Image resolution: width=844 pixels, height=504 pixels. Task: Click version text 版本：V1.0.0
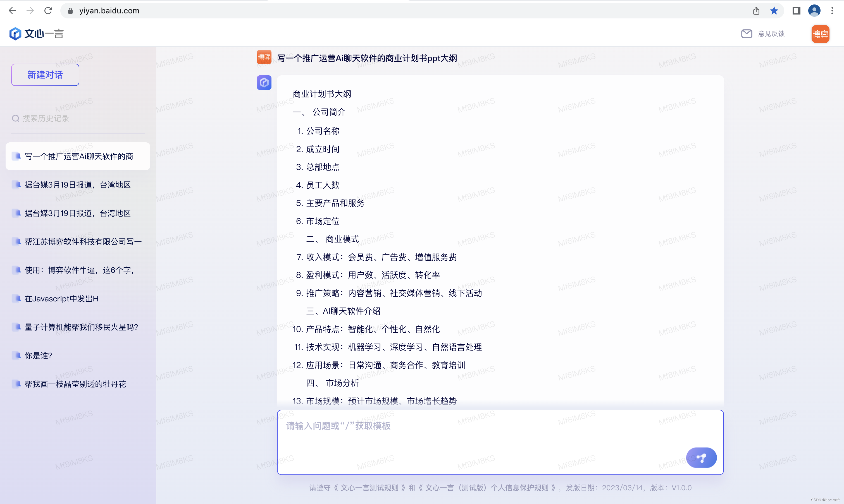(671, 488)
